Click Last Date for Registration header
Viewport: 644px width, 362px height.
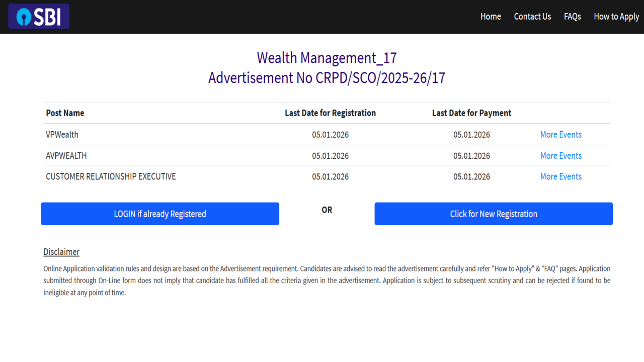pyautogui.click(x=330, y=113)
